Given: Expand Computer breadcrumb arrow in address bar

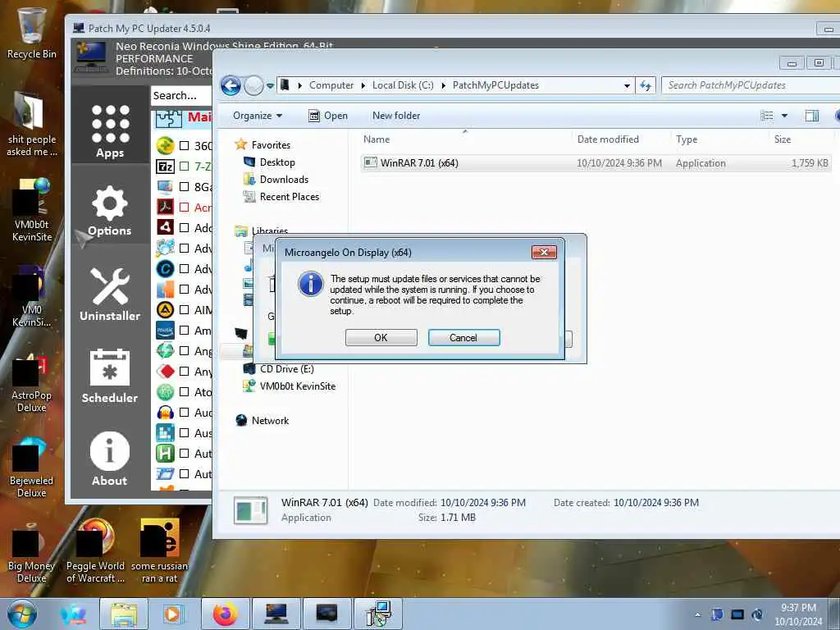Looking at the screenshot, I should 363,85.
